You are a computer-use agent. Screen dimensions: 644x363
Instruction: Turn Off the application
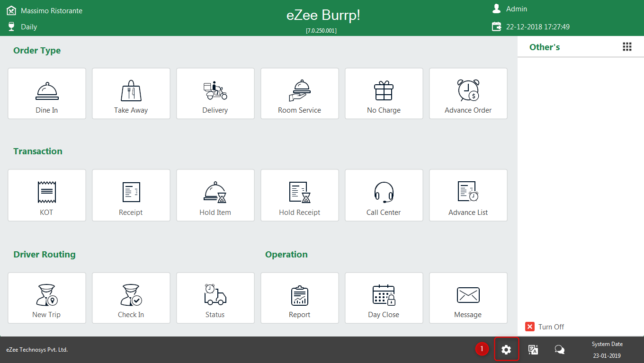pos(545,327)
